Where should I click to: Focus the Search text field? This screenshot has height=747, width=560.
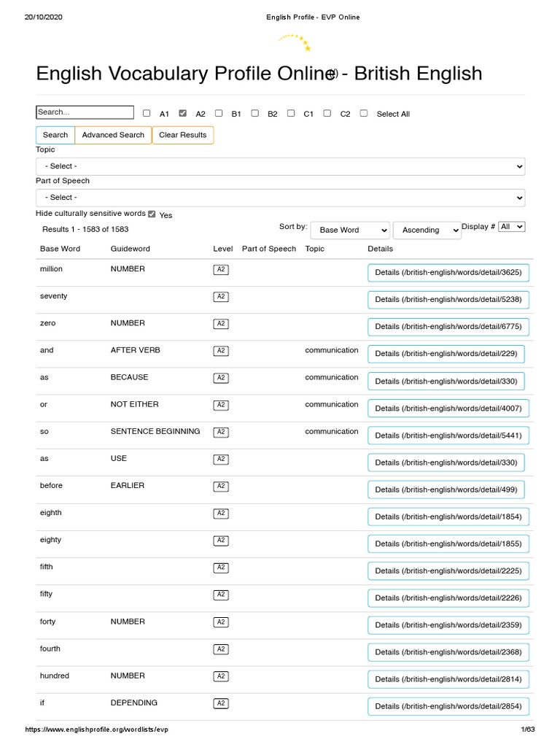85,112
